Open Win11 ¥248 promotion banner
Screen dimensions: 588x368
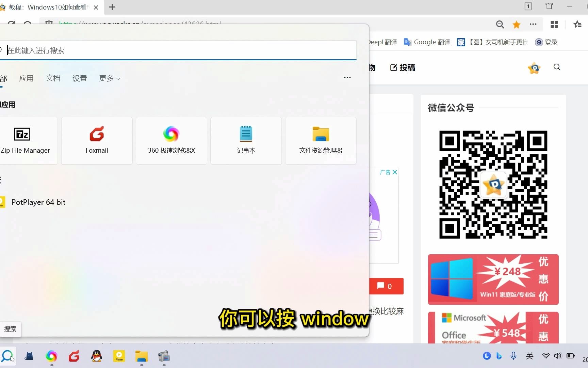point(493,279)
